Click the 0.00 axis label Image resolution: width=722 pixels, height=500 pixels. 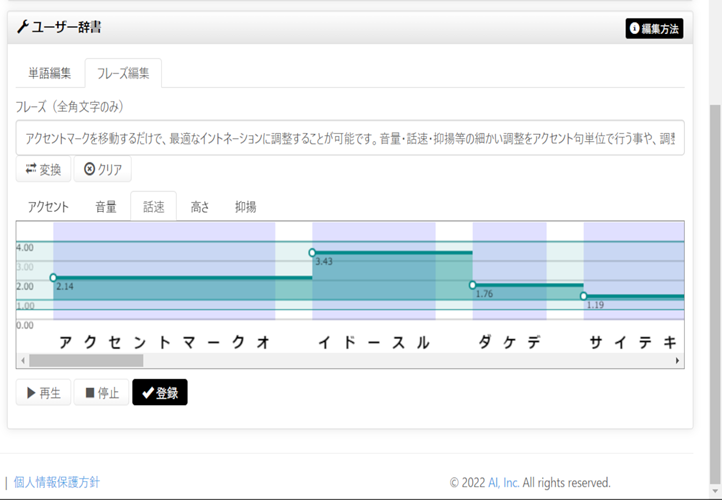[25, 326]
